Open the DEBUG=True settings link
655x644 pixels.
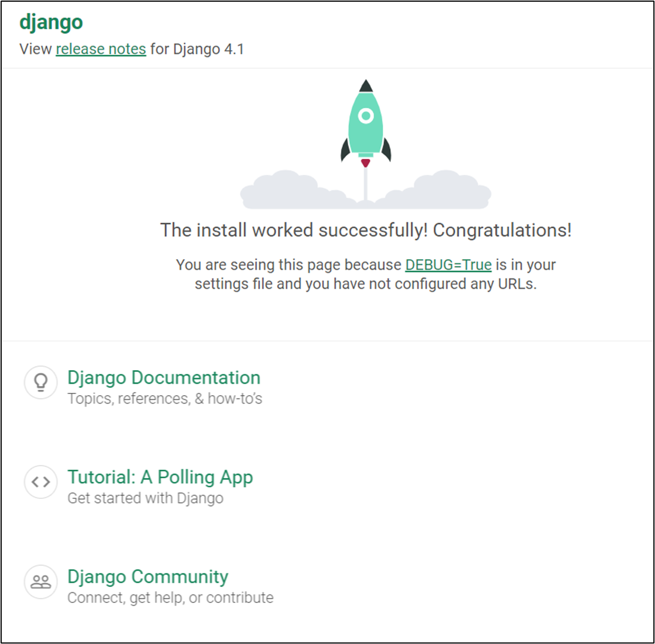click(448, 265)
